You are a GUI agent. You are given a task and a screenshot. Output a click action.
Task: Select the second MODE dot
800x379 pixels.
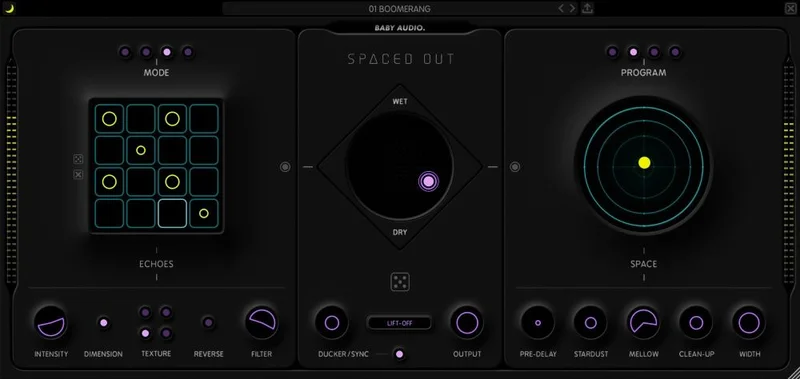point(146,52)
